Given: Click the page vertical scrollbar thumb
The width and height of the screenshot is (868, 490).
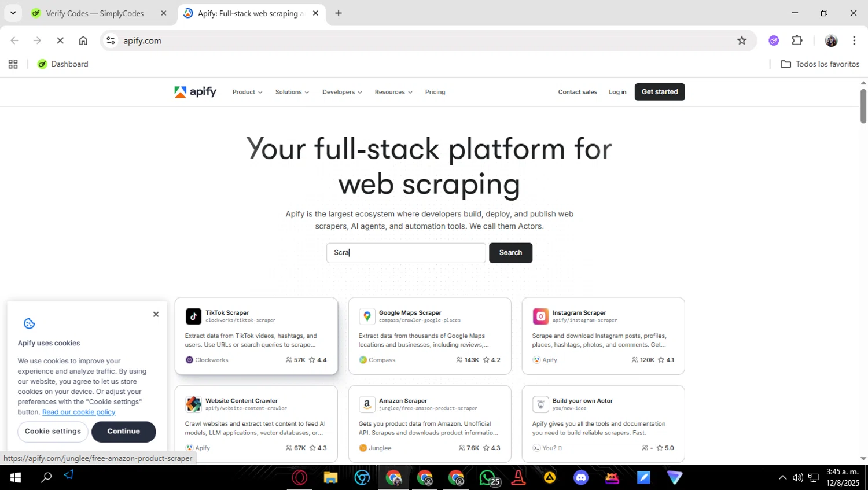Looking at the screenshot, I should 863,106.
